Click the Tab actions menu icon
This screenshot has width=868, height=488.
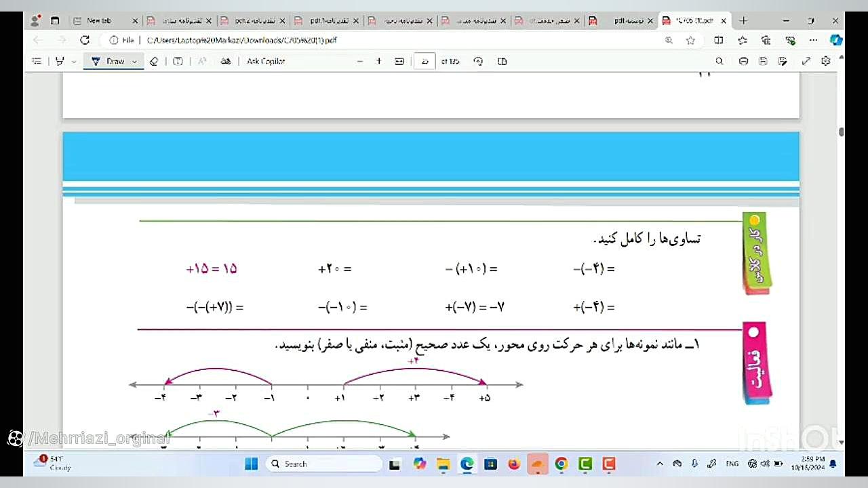click(55, 20)
